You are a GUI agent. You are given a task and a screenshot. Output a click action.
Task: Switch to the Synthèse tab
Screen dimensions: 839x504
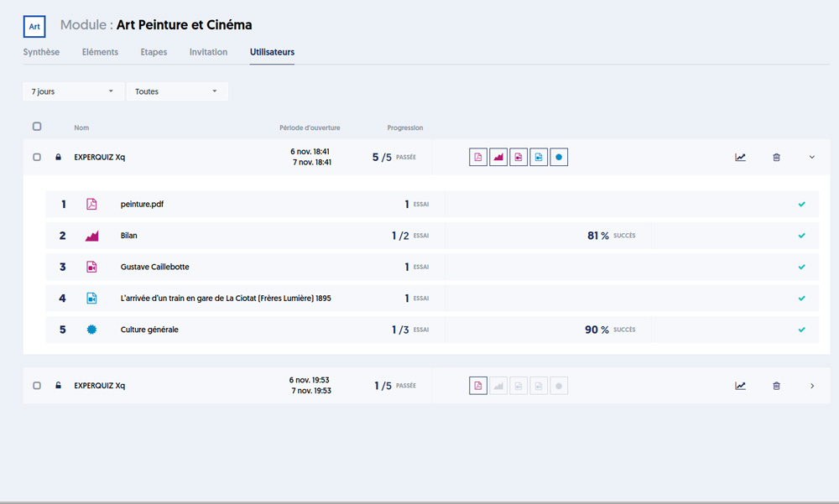tap(41, 52)
